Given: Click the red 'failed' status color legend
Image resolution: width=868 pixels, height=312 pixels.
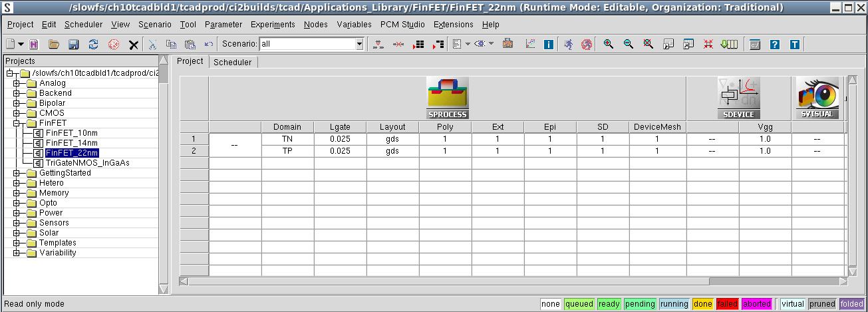Looking at the screenshot, I should pyautogui.click(x=726, y=304).
